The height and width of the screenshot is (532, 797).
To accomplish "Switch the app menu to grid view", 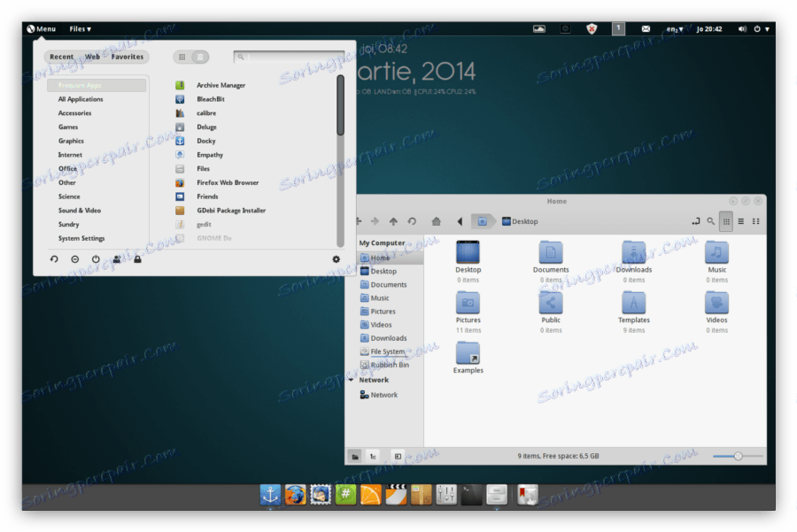I will 182,57.
